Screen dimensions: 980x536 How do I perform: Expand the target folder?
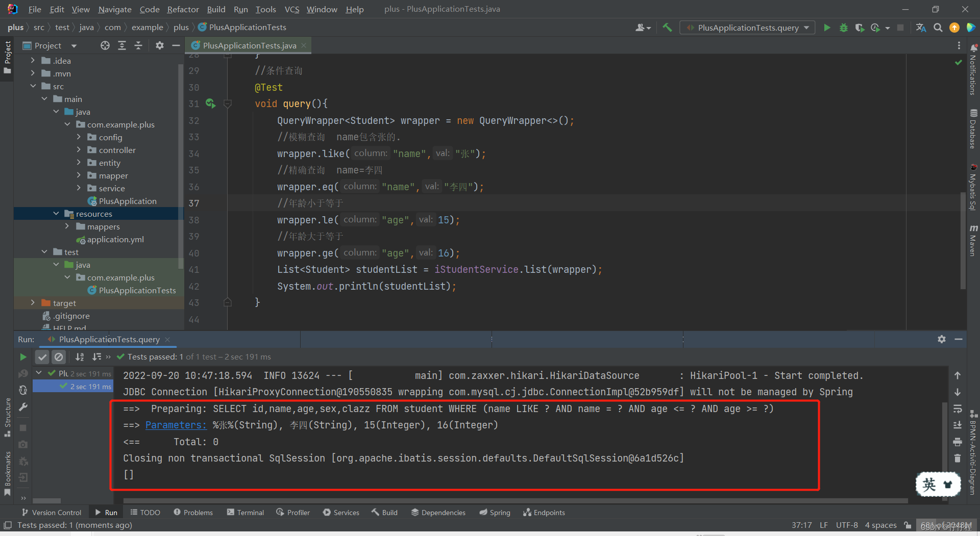(x=33, y=303)
